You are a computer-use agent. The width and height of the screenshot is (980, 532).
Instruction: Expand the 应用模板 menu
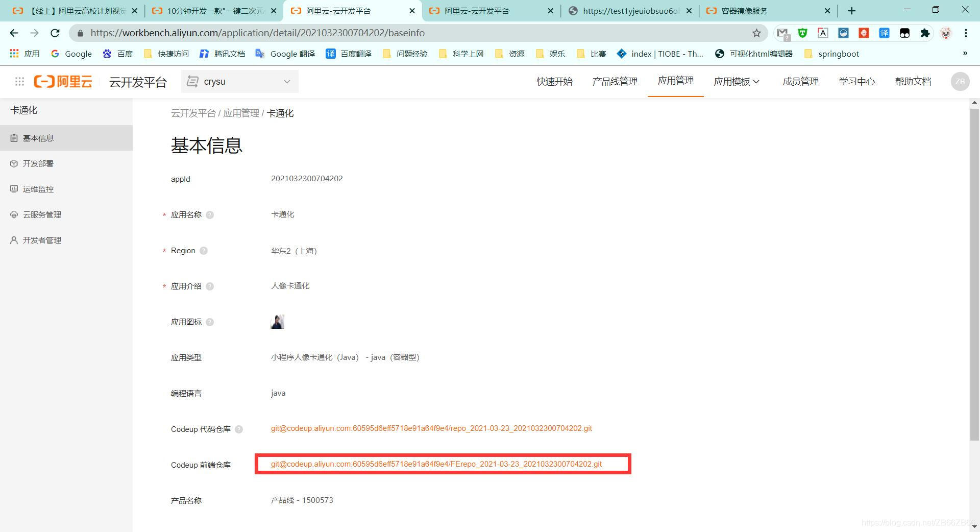(737, 82)
